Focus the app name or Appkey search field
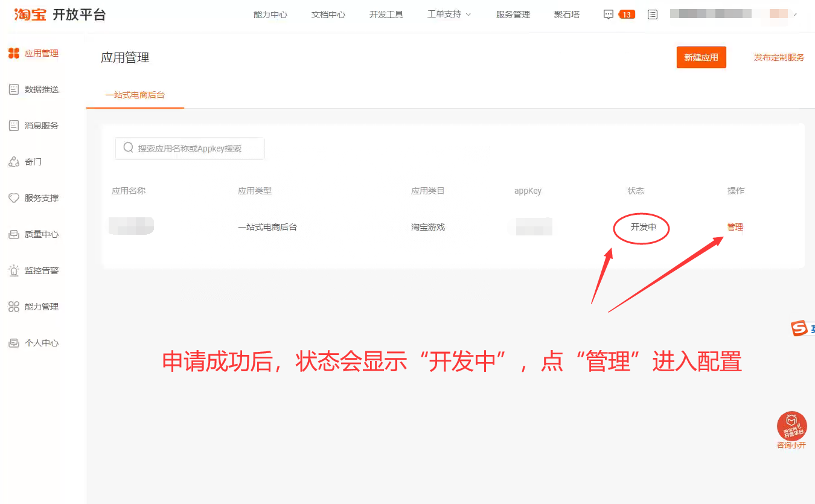The image size is (815, 504). tap(190, 148)
